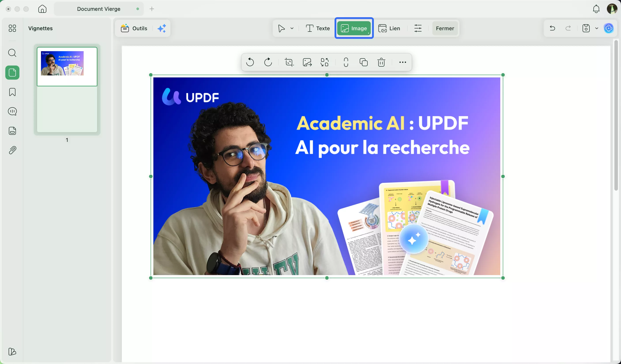
Task: Expand the save options chevron
Action: 597,28
